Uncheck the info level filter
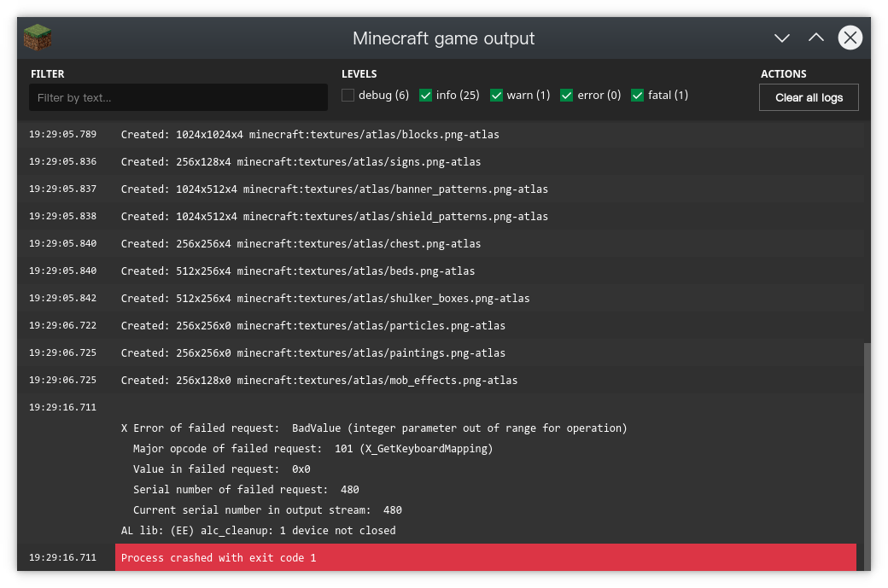The height and width of the screenshot is (588, 888). (426, 96)
